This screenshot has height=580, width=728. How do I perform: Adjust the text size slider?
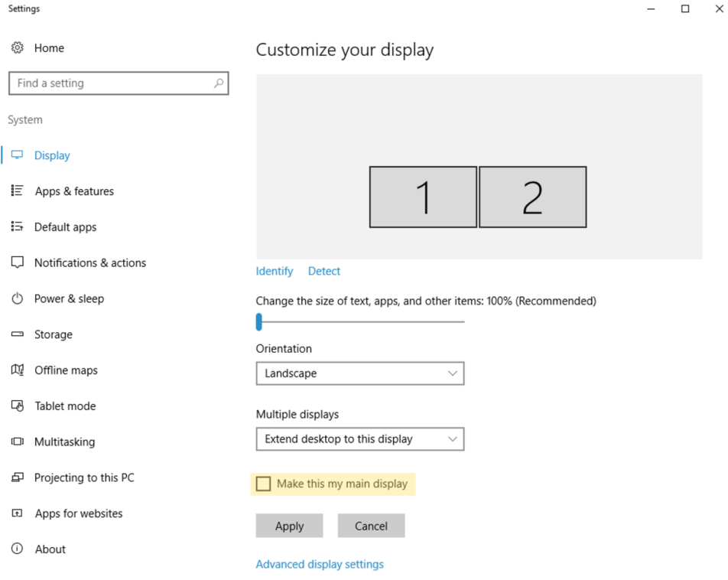coord(259,322)
